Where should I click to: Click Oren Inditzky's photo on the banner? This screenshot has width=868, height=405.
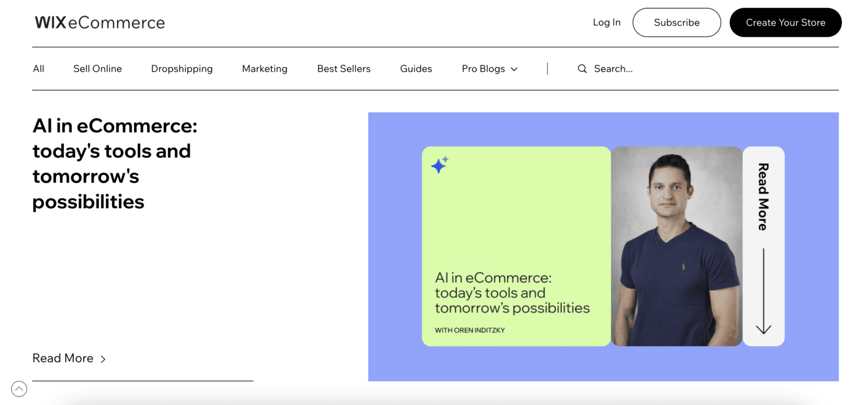[x=676, y=246]
